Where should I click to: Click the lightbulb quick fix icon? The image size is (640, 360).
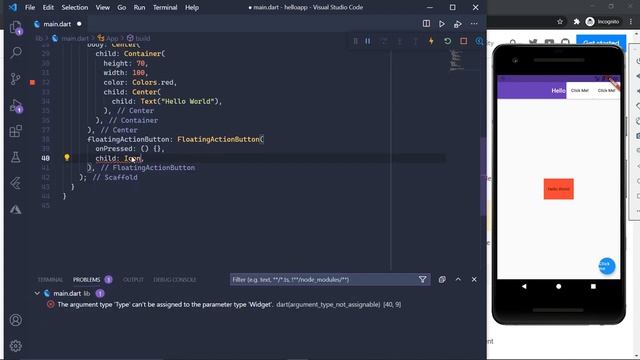67,158
